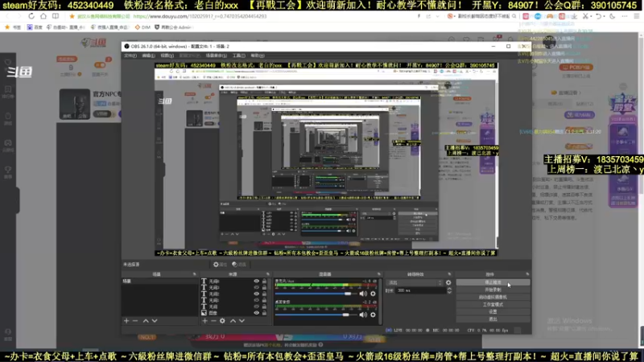Pop out the Controls dock panel

[527, 274]
